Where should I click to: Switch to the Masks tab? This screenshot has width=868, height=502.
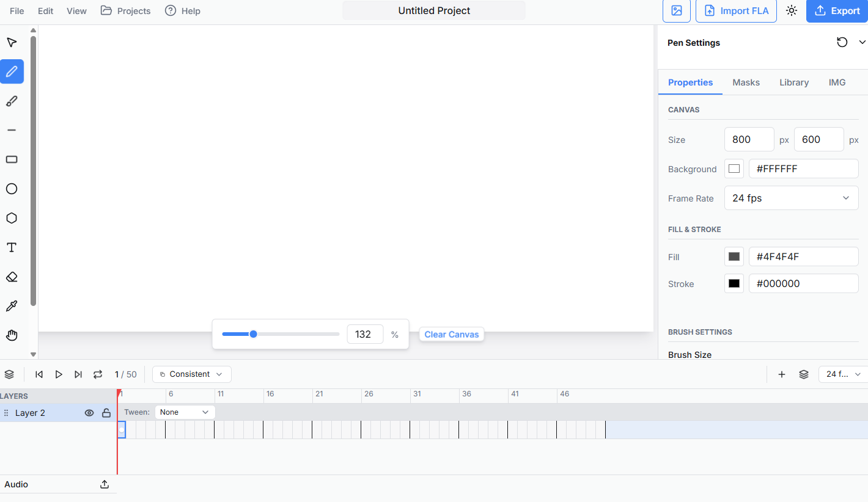pos(746,82)
